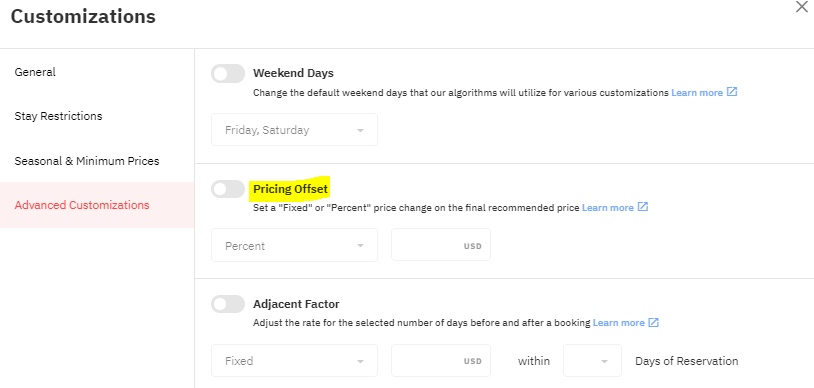Click Learn more link under Weekend Days
The height and width of the screenshot is (388, 814).
(x=697, y=93)
